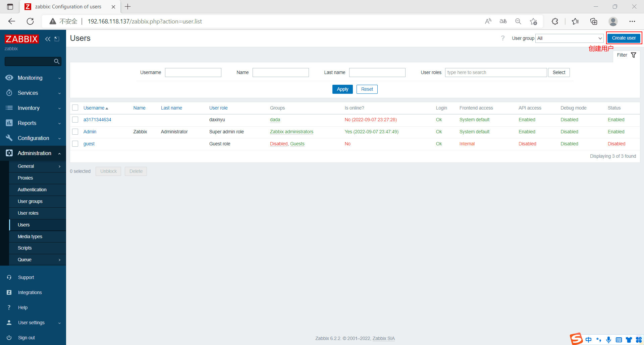Expand the Configuration menu chevron
Image resolution: width=644 pixels, height=345 pixels.
[x=59, y=138]
